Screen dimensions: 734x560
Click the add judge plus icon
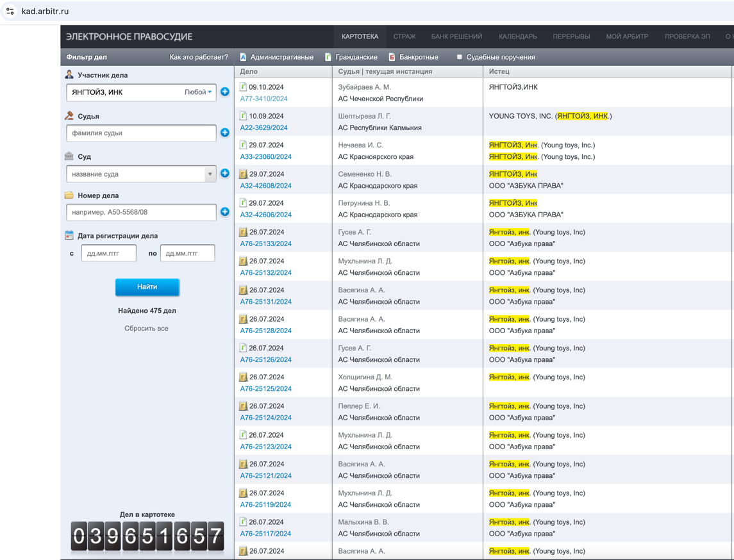coord(225,133)
